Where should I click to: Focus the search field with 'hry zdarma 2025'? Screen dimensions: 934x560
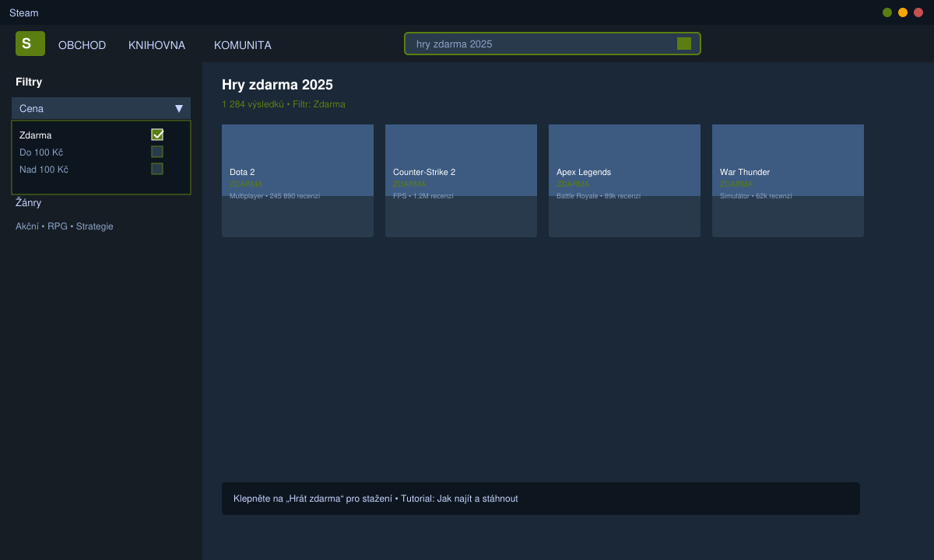[553, 44]
